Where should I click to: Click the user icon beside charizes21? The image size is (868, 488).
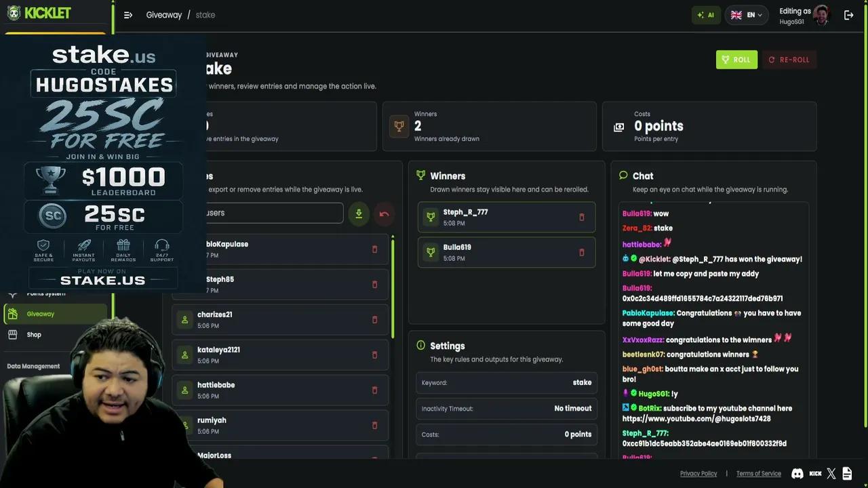click(184, 320)
